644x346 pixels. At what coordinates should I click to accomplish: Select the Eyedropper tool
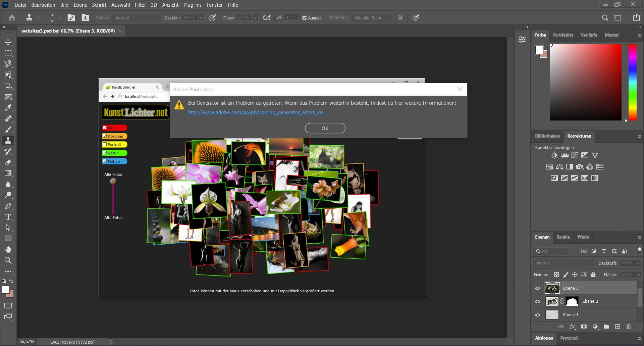coord(8,108)
